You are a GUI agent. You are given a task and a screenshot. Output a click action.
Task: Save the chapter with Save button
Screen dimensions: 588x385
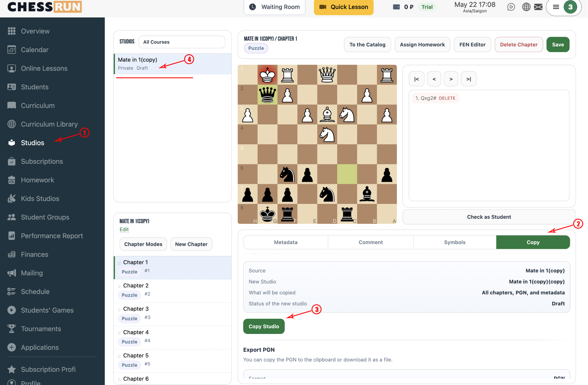(x=558, y=45)
